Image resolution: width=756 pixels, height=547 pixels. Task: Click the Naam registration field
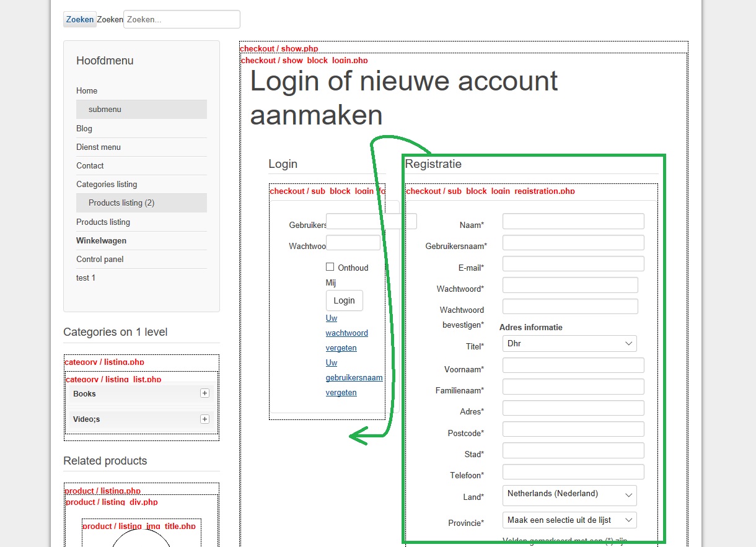573,221
